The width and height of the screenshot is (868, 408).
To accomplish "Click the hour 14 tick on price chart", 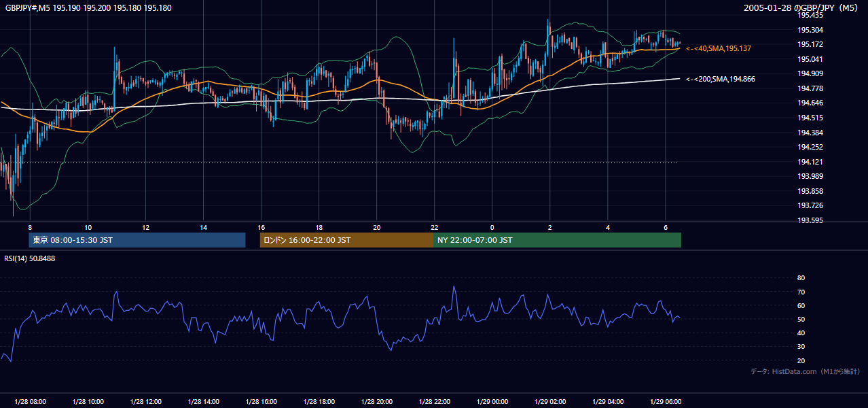I will tap(203, 227).
